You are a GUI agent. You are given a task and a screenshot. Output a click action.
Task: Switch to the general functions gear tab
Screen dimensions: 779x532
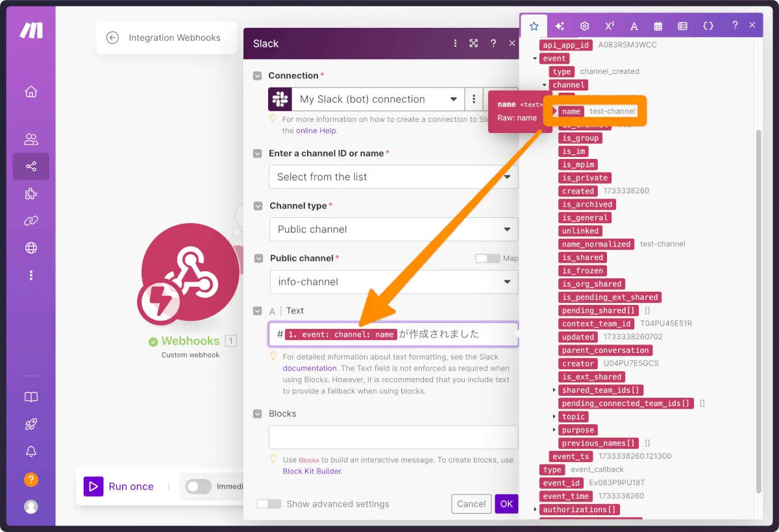pos(584,26)
